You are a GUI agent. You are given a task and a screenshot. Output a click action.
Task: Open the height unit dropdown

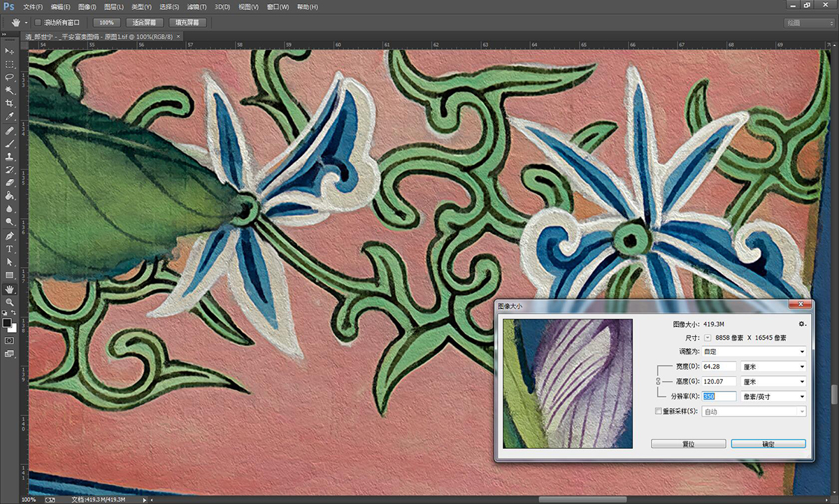pos(773,382)
